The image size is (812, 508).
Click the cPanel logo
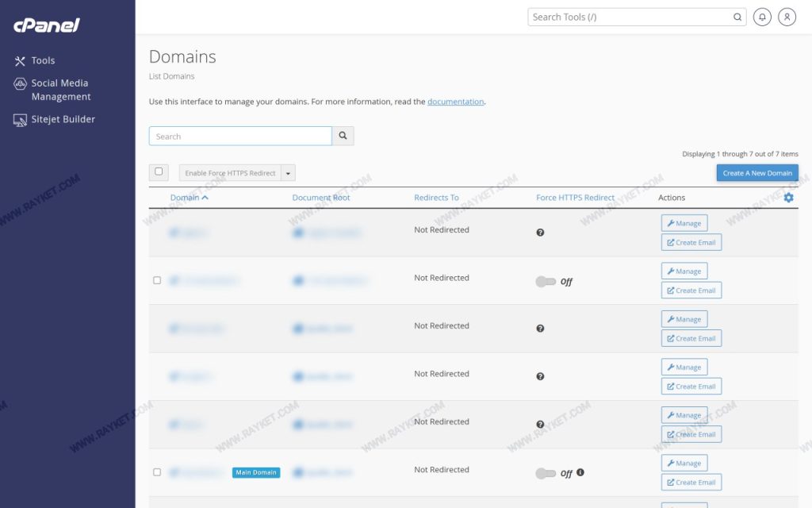pos(47,25)
